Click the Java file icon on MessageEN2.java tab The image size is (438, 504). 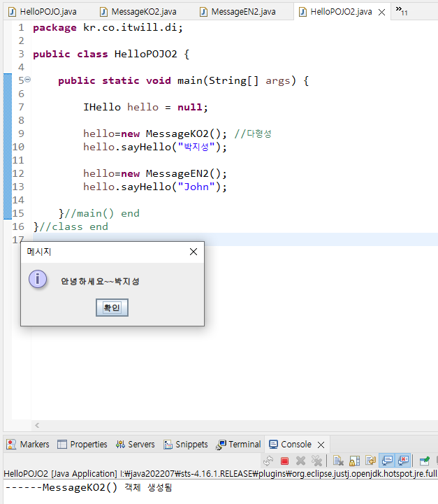coord(203,12)
